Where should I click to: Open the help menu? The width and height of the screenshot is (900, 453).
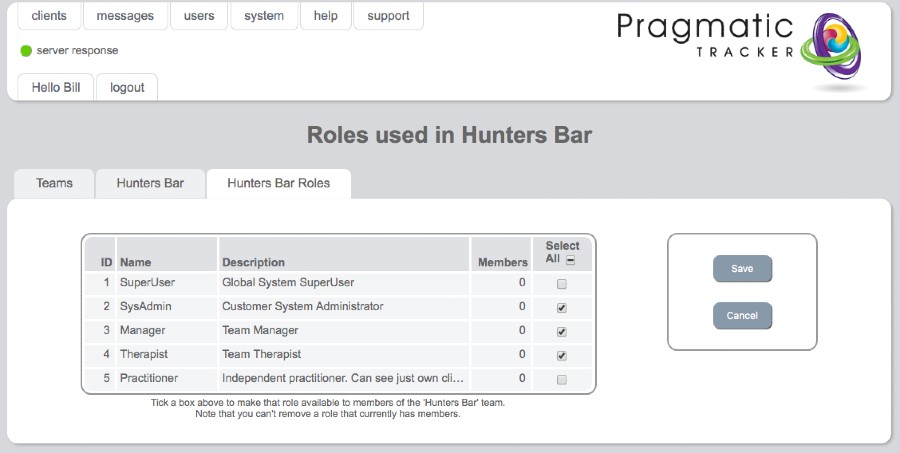click(x=325, y=16)
